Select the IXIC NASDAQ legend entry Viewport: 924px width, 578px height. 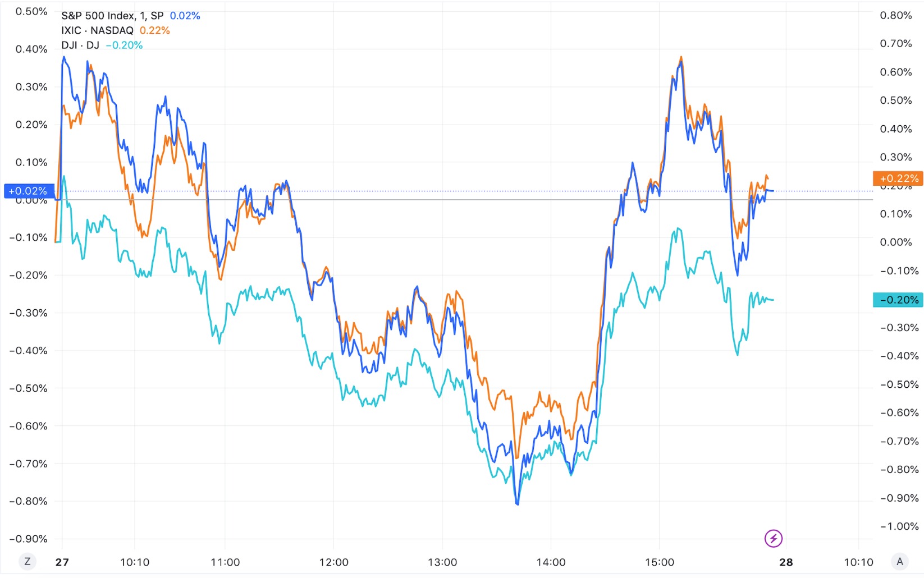(x=98, y=30)
